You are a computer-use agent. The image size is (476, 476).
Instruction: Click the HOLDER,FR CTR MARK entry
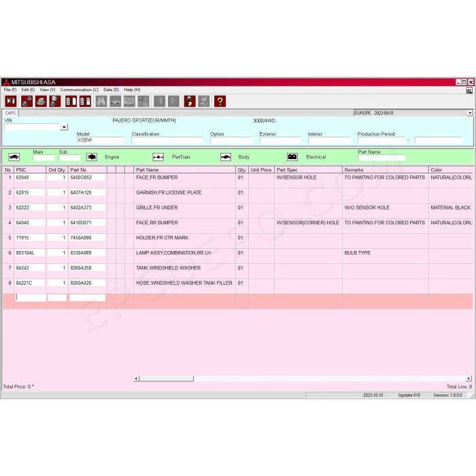162,238
